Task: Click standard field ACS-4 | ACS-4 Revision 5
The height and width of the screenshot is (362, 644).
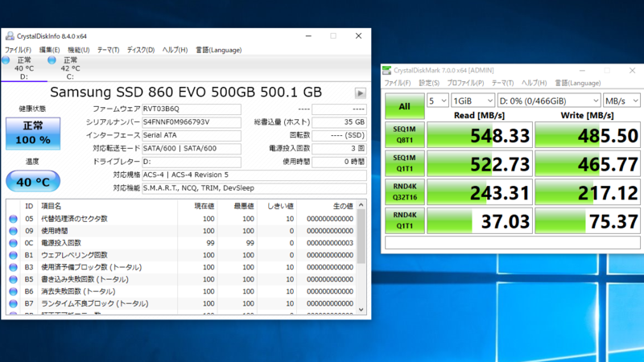Action: tap(254, 175)
